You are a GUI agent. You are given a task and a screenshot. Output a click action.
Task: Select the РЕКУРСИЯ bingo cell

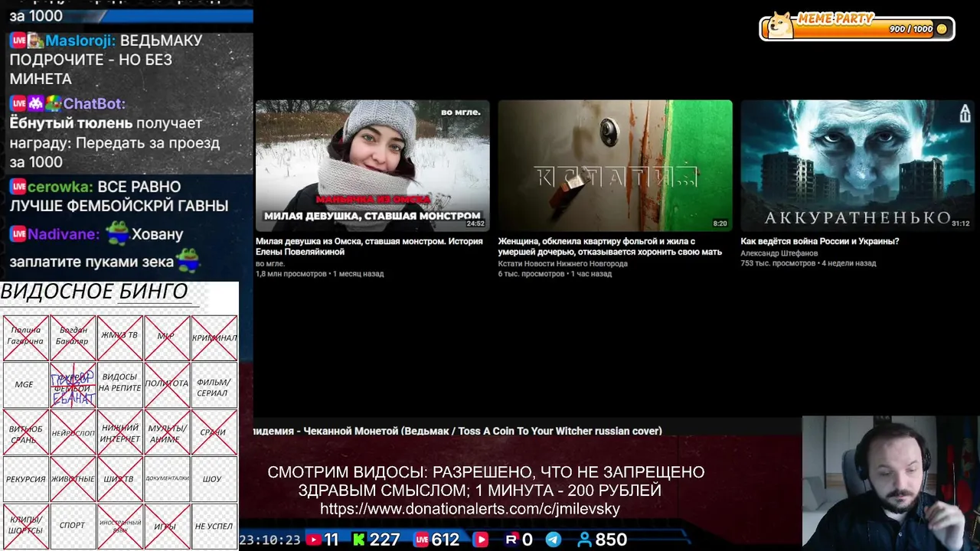point(25,479)
